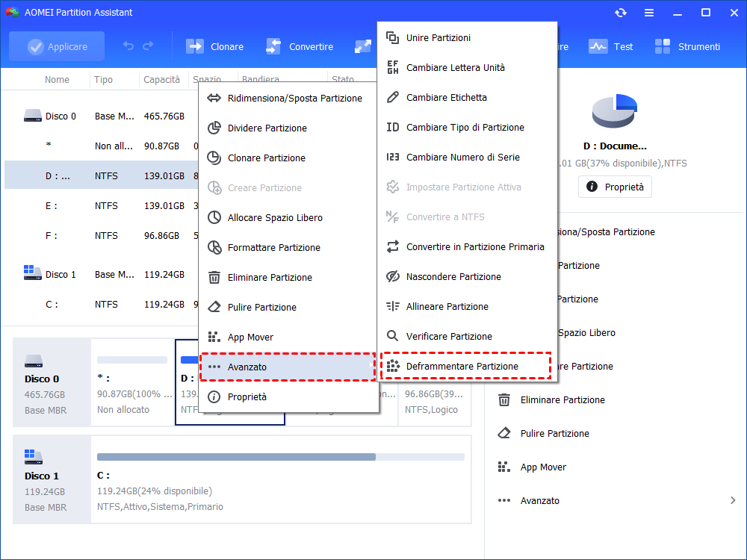Image resolution: width=747 pixels, height=560 pixels.
Task: Open the Convertire toolbar tool
Action: [300, 46]
